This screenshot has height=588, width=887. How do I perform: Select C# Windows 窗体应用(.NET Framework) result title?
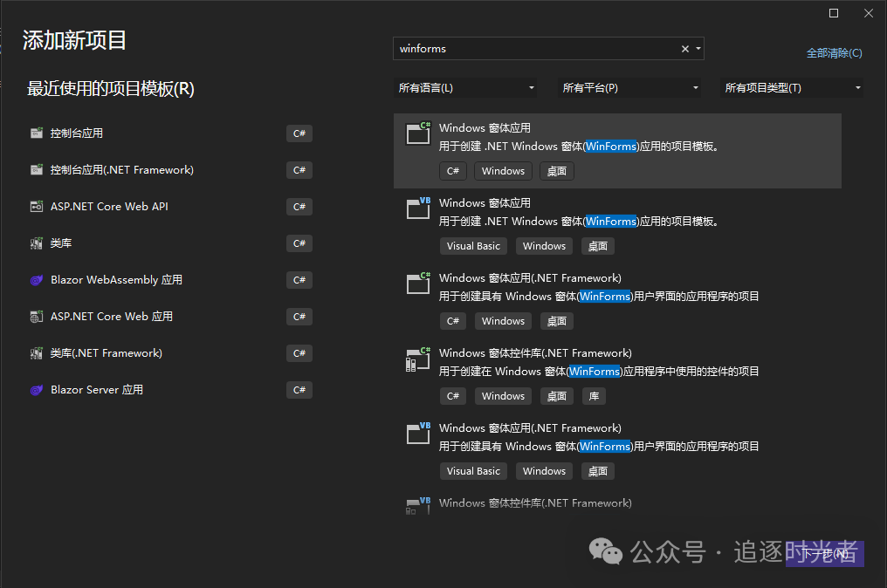coord(530,278)
